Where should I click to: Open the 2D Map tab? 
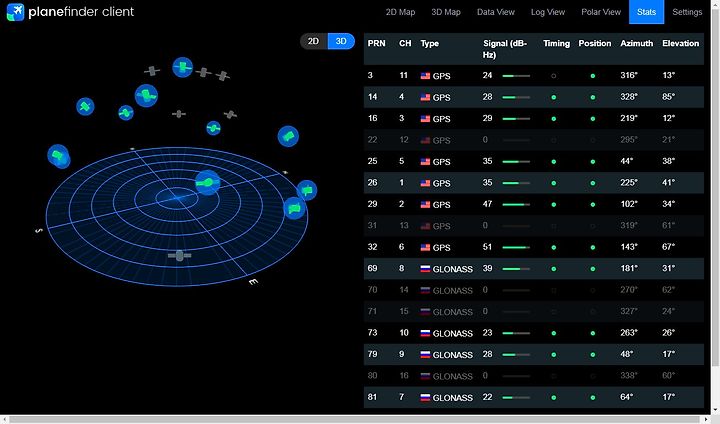pyautogui.click(x=400, y=12)
